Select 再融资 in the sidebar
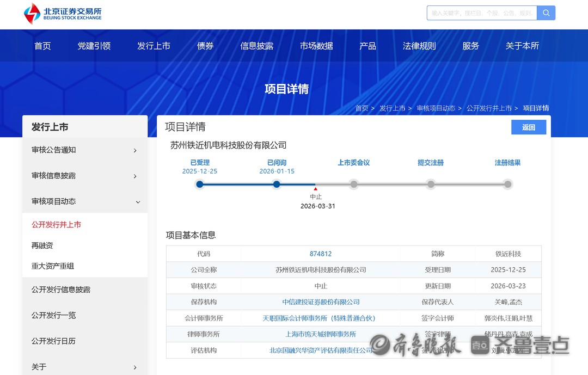Viewport: 588px width, 375px height. pos(42,245)
